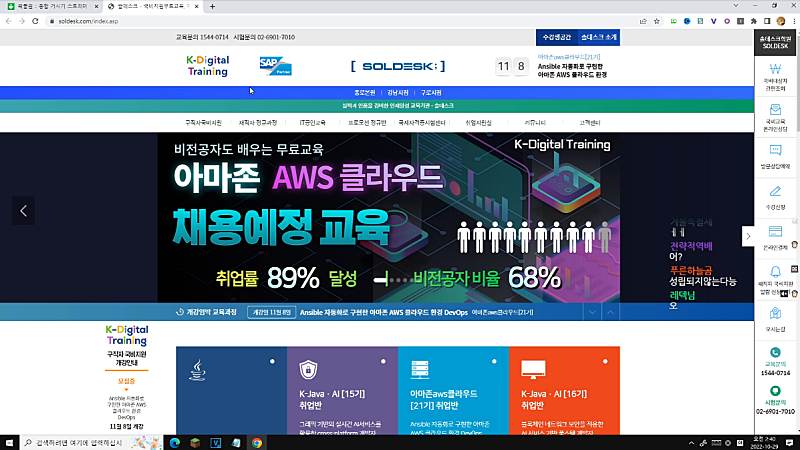Click the server icon on 아마존aws클라우드 card
Image resolution: width=800 pixels, height=450 pixels.
pos(419,369)
